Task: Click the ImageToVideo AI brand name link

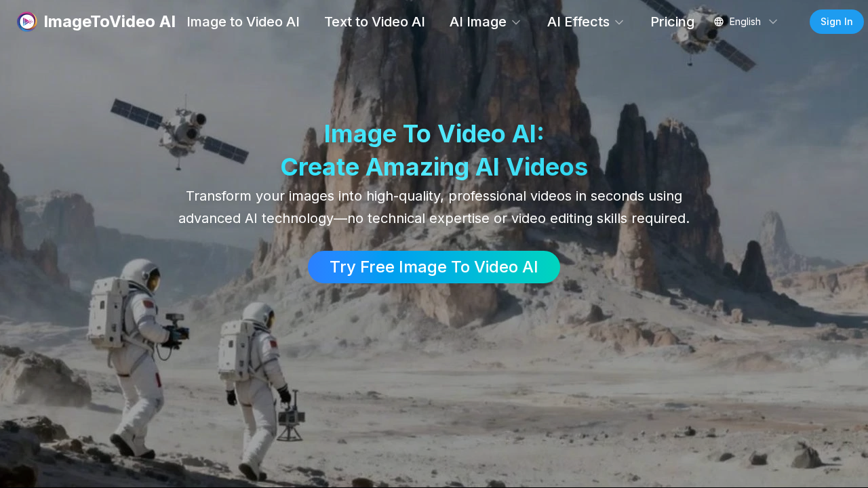Action: [109, 21]
